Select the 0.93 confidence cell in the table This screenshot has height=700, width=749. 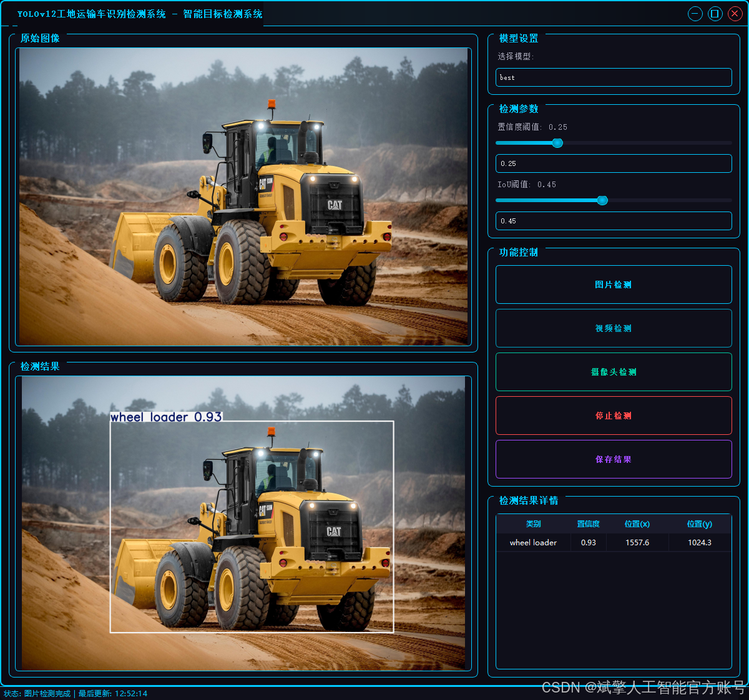pos(589,543)
